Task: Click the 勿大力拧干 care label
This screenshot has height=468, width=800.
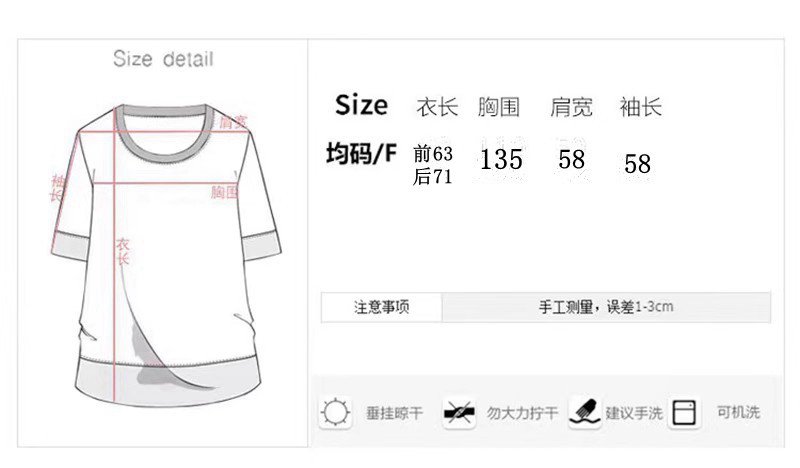Action: point(522,413)
